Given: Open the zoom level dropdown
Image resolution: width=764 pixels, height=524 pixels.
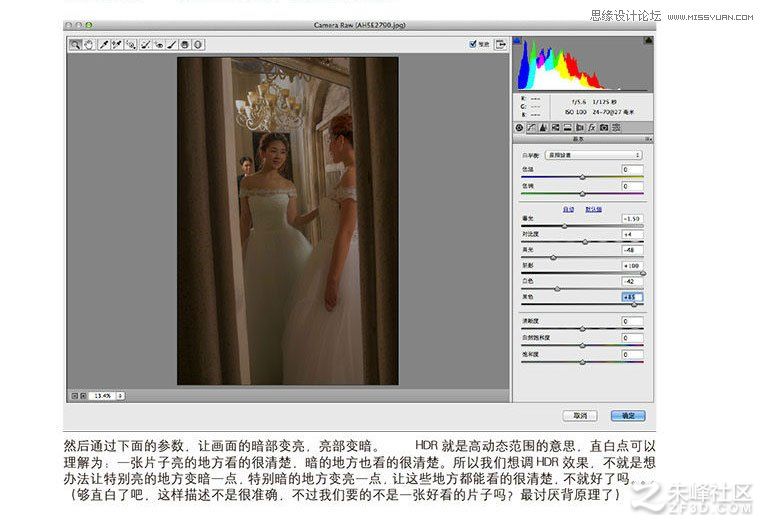Looking at the screenshot, I should (120, 396).
